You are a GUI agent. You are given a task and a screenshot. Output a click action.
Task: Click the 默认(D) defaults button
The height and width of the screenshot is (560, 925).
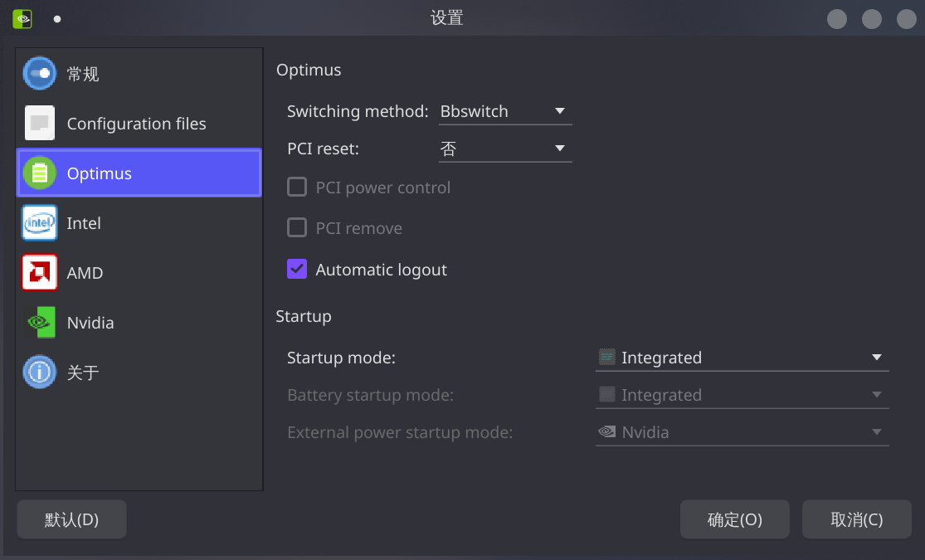71,519
